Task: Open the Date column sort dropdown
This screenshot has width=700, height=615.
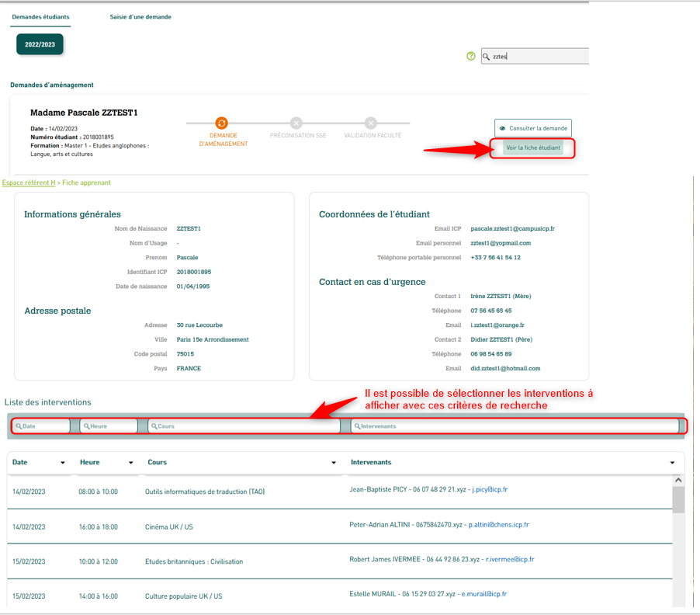Action: (63, 463)
